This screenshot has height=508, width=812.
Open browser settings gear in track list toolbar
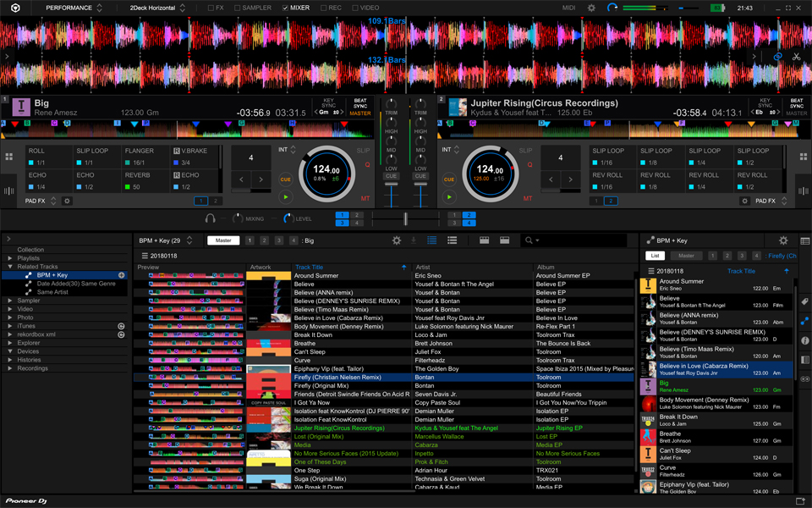point(397,240)
